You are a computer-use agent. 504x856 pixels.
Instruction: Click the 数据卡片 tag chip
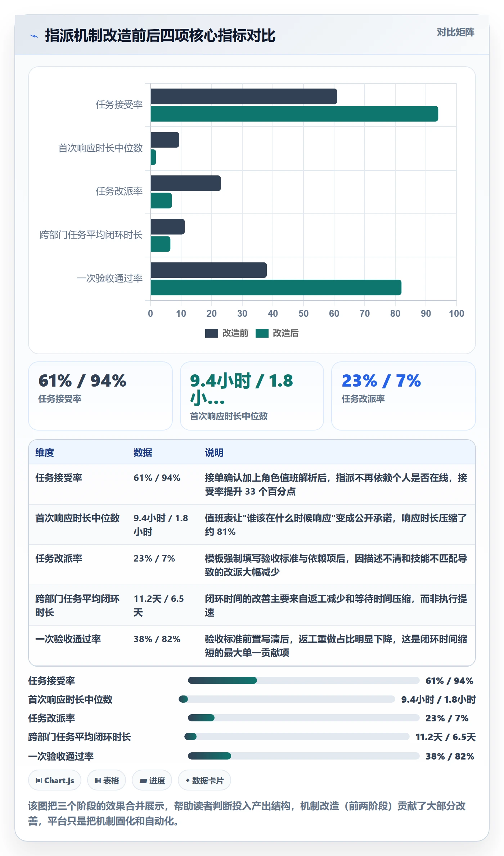coord(204,780)
